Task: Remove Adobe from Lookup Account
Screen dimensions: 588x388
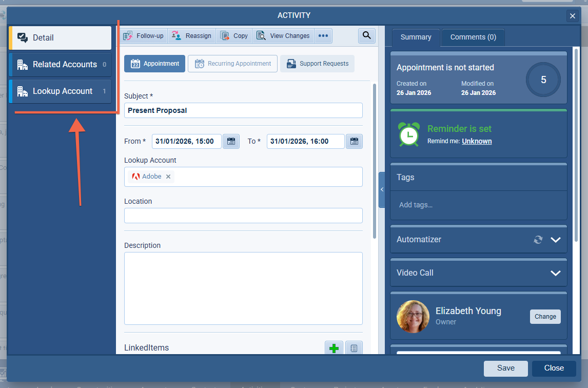Action: point(168,177)
